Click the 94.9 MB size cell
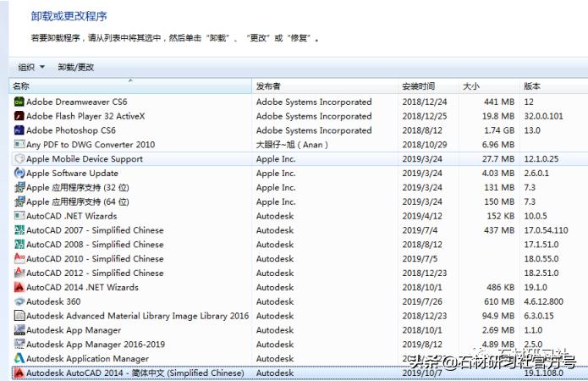Screen dimensions: 588x381 click(498, 316)
